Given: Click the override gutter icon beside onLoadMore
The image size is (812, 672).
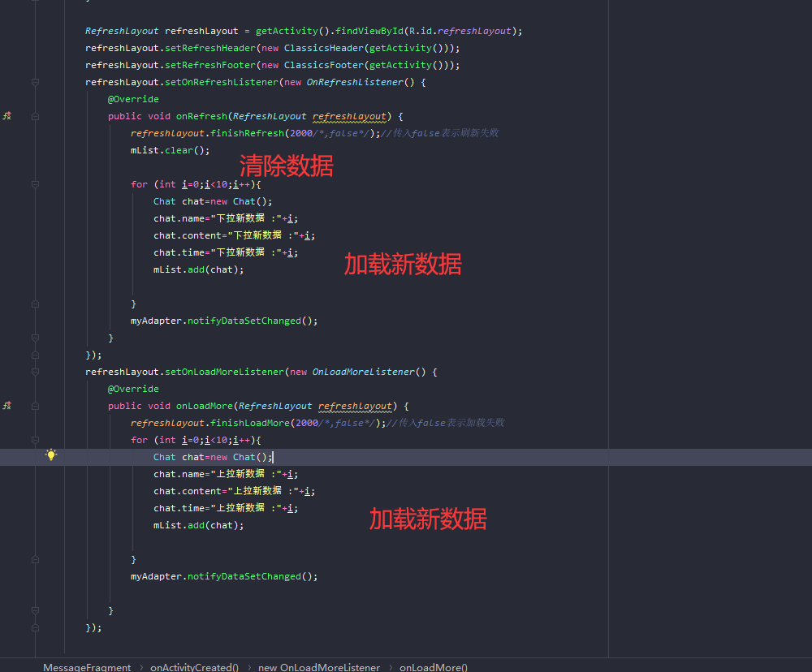Looking at the screenshot, I should 6,406.
